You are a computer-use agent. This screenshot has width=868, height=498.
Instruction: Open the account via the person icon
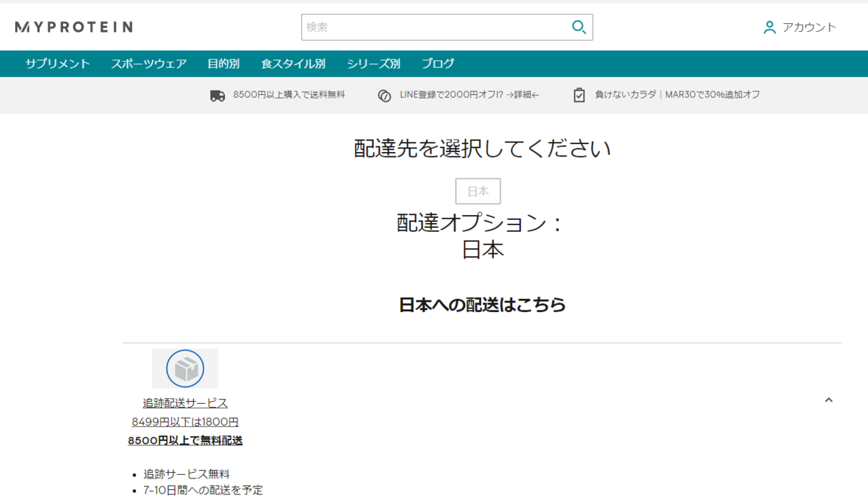[768, 28]
